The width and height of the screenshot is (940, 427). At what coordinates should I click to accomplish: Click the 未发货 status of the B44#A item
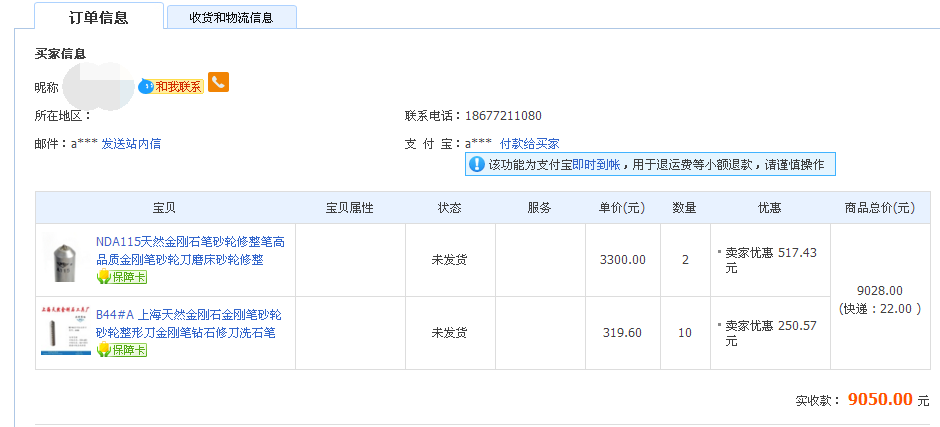(x=449, y=333)
